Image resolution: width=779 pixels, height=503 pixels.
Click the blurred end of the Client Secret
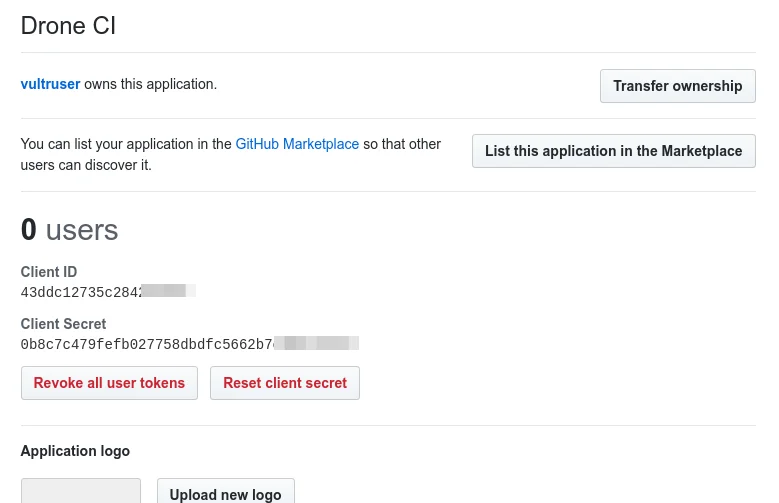[x=316, y=343]
